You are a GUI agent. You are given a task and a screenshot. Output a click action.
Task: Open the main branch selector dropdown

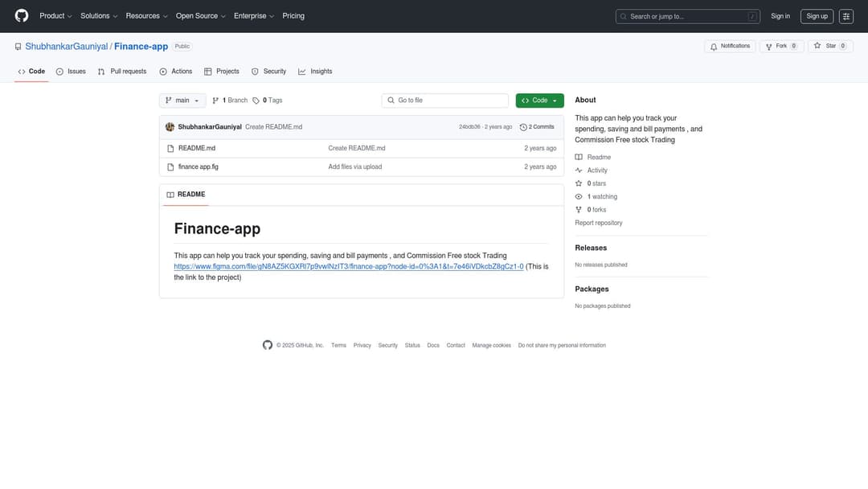coord(182,101)
